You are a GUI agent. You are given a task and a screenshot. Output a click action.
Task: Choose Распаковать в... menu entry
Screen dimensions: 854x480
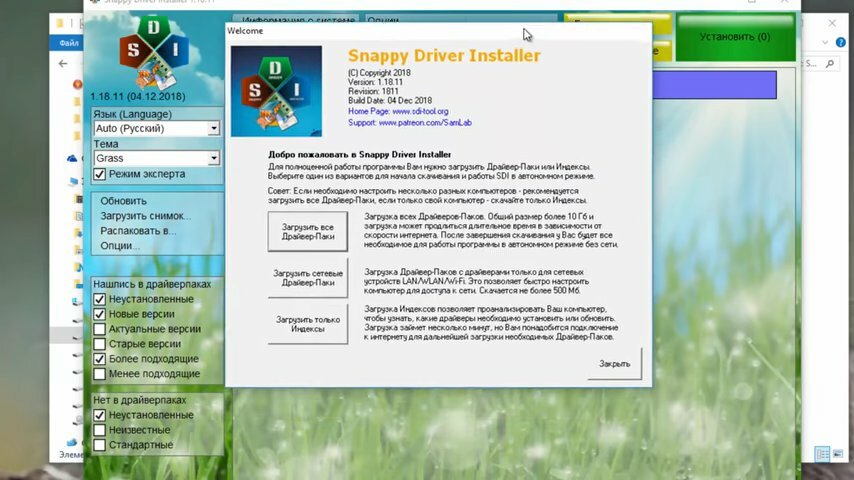click(138, 231)
